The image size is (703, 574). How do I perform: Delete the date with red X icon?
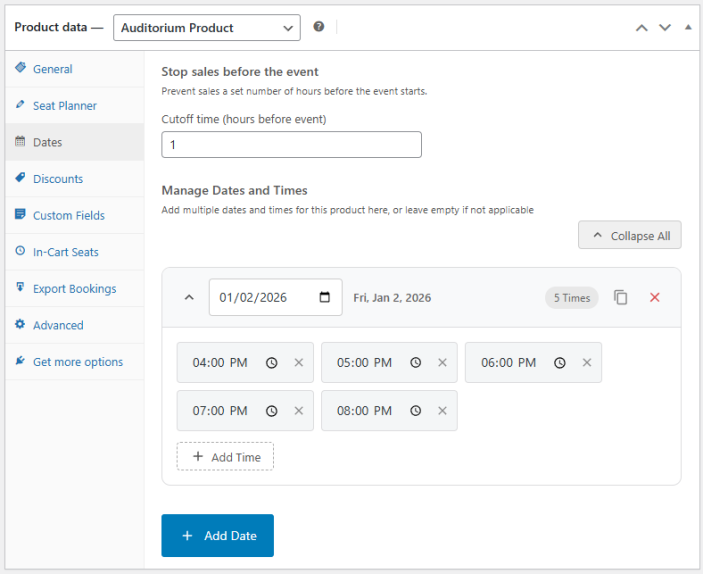[655, 297]
